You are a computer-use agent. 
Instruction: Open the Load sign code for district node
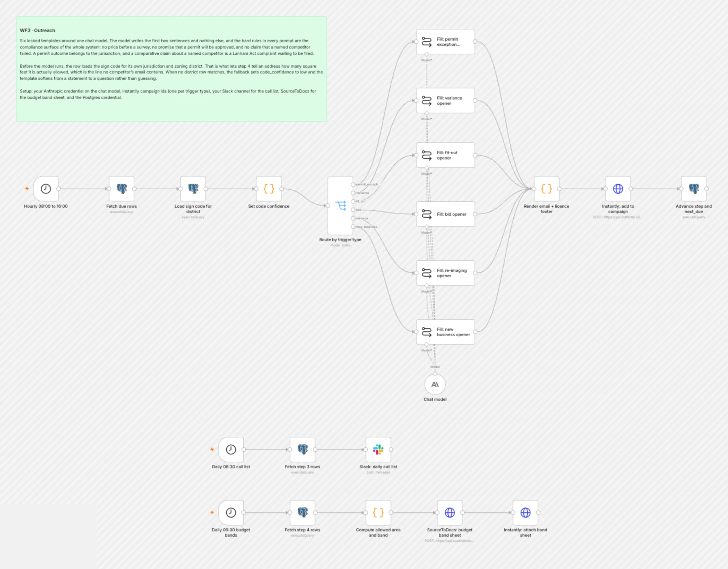[193, 189]
